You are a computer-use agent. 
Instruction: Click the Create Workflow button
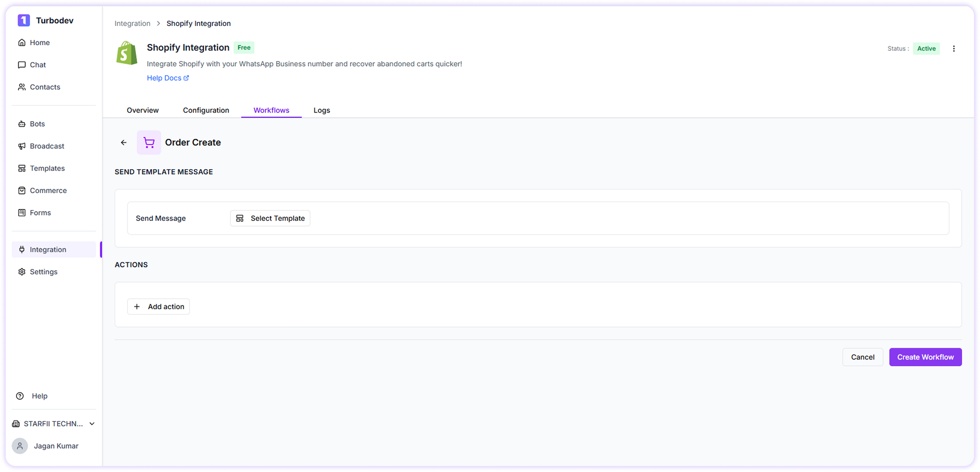[x=925, y=357]
